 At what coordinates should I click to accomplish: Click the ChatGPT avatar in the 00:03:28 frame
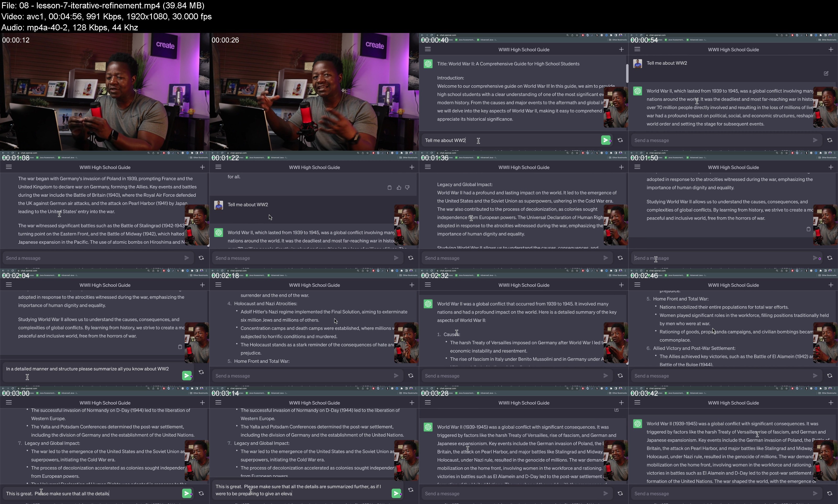click(x=428, y=427)
